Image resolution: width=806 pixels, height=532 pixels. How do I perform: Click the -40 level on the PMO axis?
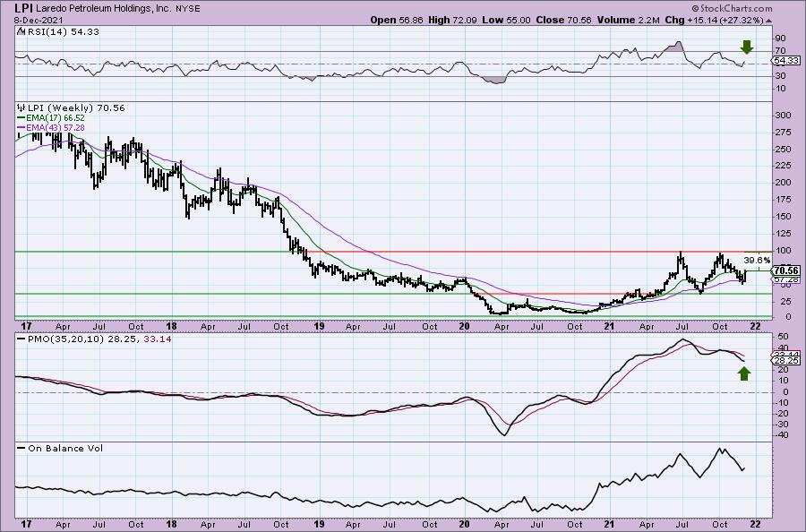pyautogui.click(x=781, y=435)
